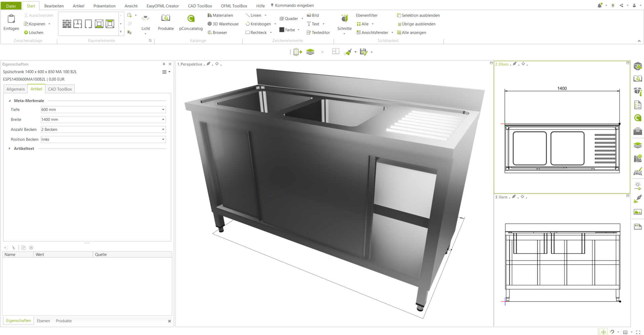Switch to the Allgemein properties tab

(x=15, y=89)
